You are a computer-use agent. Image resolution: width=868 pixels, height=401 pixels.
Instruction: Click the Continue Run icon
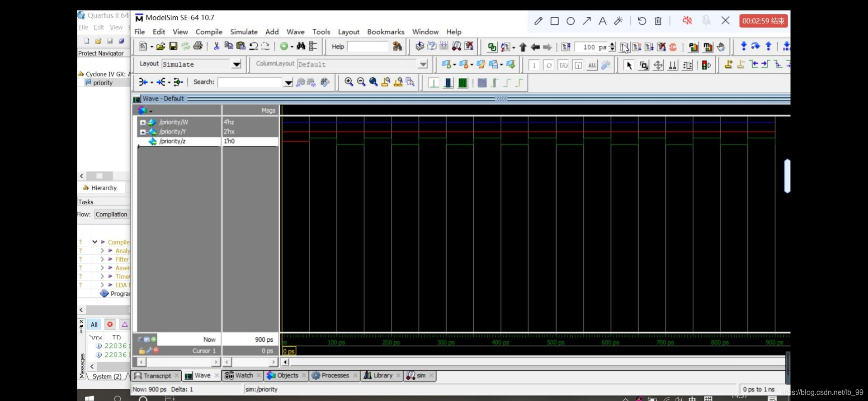tap(637, 47)
